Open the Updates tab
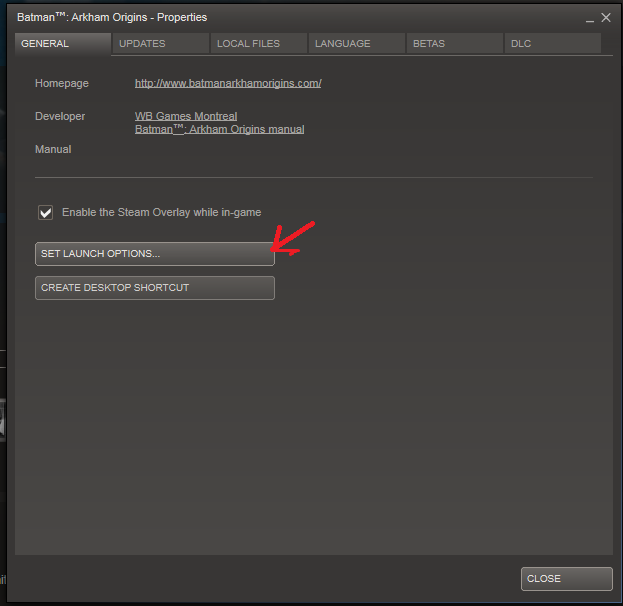Image resolution: width=623 pixels, height=606 pixels. 161,43
